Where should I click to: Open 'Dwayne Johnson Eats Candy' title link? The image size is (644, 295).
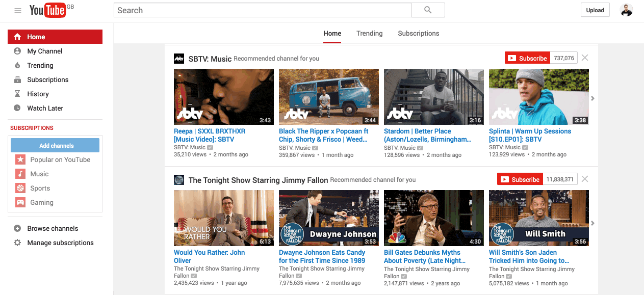(322, 256)
